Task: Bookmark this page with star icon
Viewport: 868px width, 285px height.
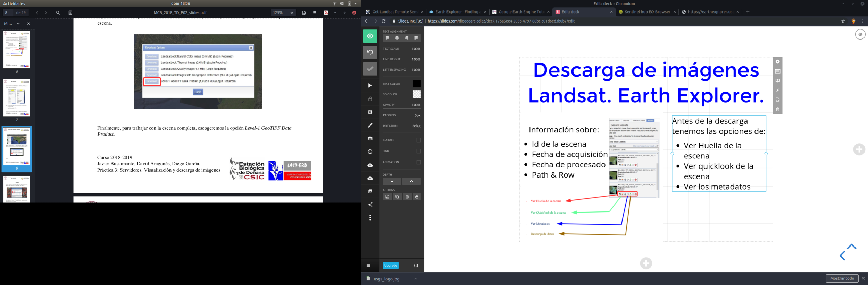Action: tap(843, 21)
